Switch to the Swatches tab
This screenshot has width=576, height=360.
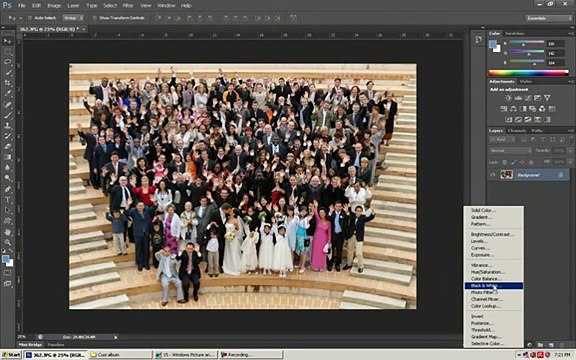[514, 33]
